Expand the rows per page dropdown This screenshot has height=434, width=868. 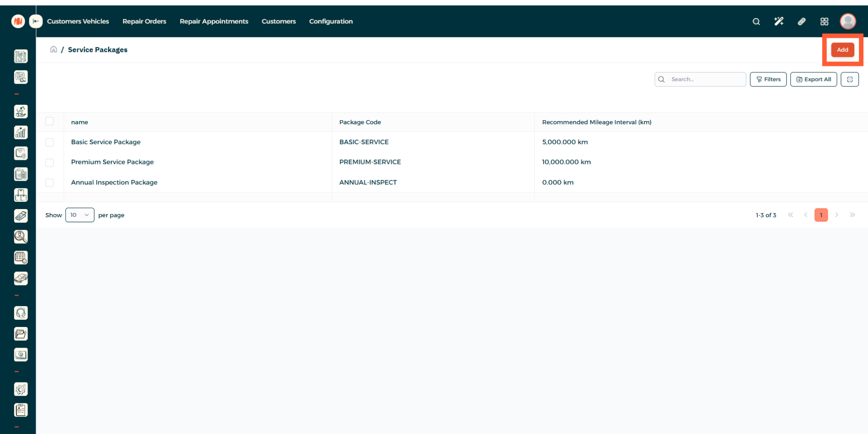[80, 215]
